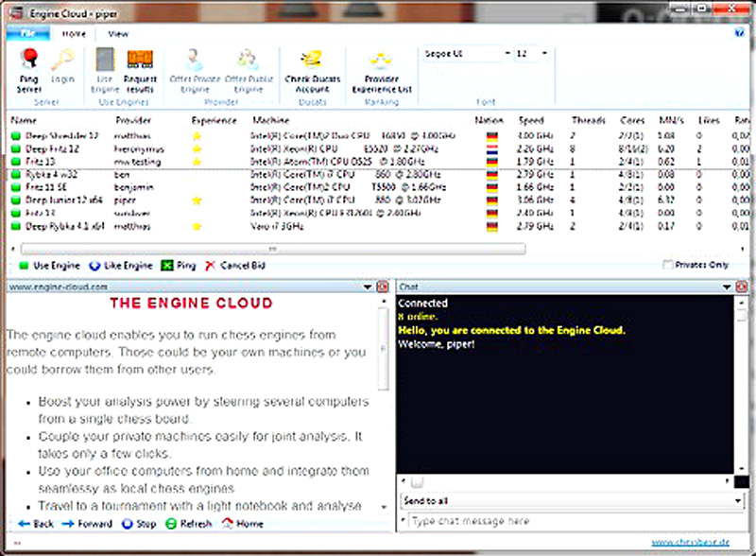The image size is (756, 556).
Task: Expand the Send to all dropdown
Action: 738,501
